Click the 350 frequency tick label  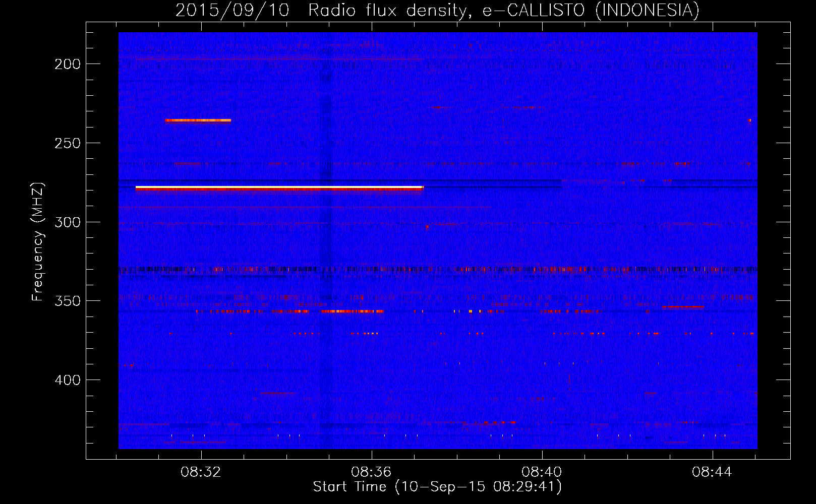pyautogui.click(x=68, y=301)
